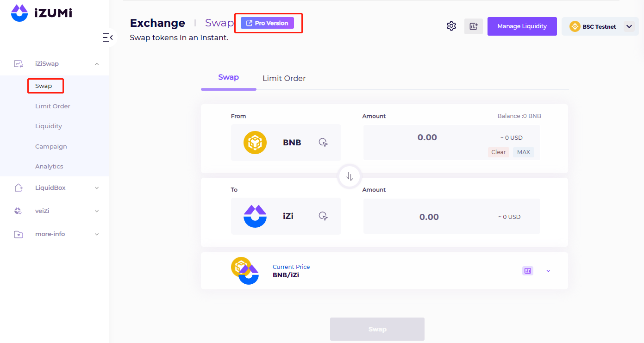Click the From amount input field
The height and width of the screenshot is (343, 644).
click(x=427, y=137)
